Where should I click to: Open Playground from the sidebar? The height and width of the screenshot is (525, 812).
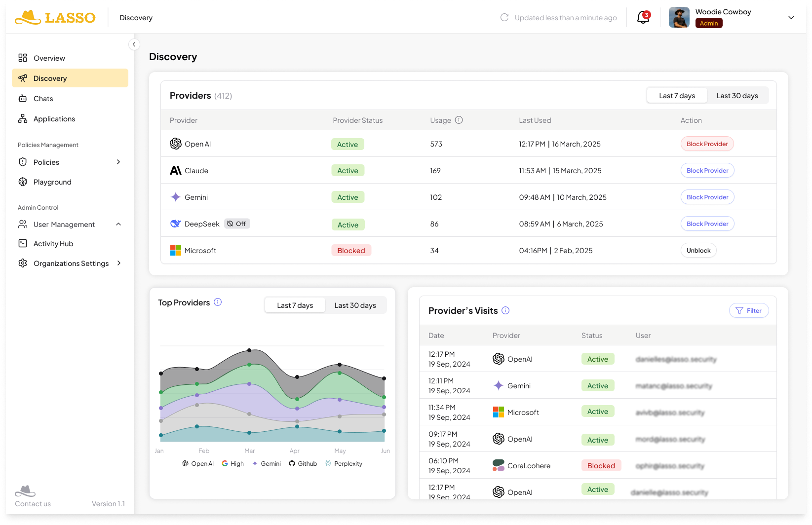point(52,182)
